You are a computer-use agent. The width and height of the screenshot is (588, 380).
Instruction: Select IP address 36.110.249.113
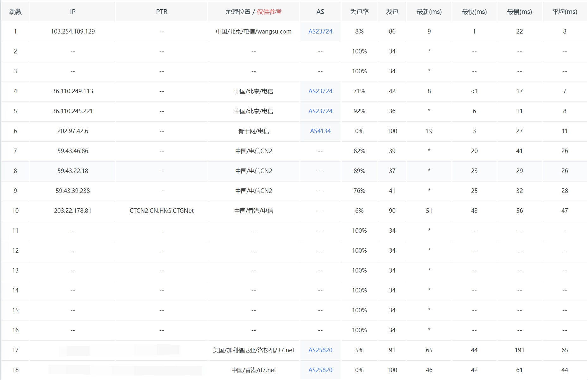pos(73,91)
